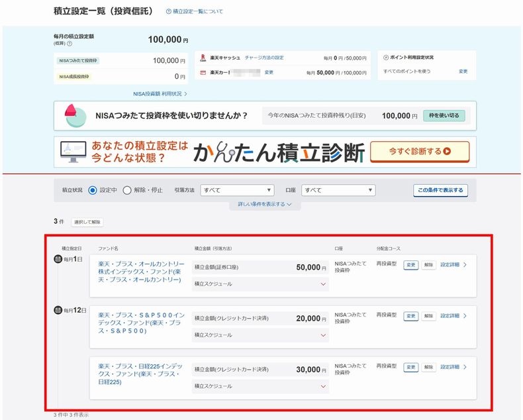Click the 楽天キャッシュ logo icon
523x420 pixels.
coord(203,58)
